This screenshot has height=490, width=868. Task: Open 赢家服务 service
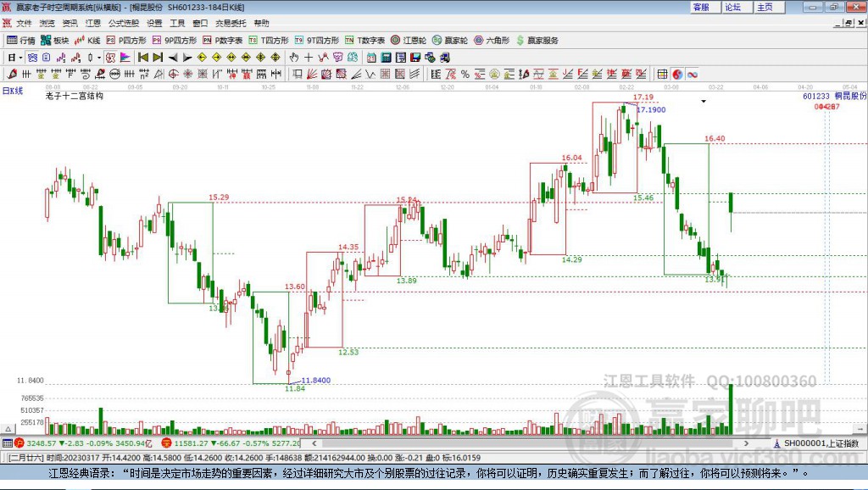point(537,41)
